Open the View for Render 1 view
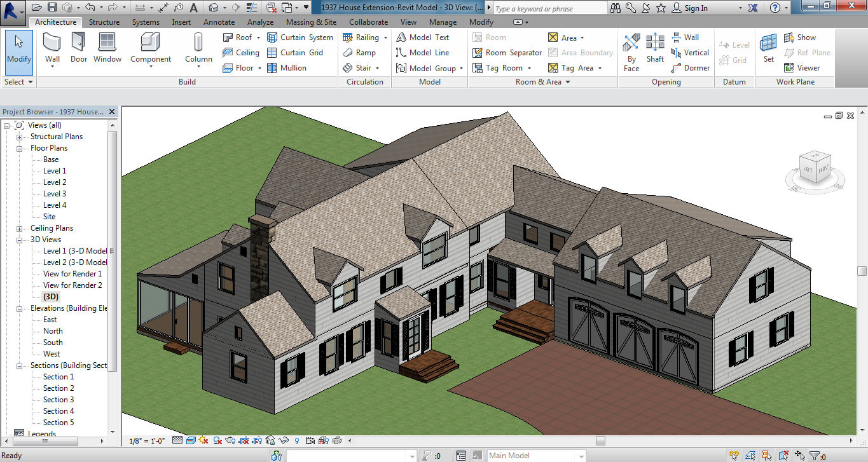Screen dimensions: 868x462 point(72,274)
